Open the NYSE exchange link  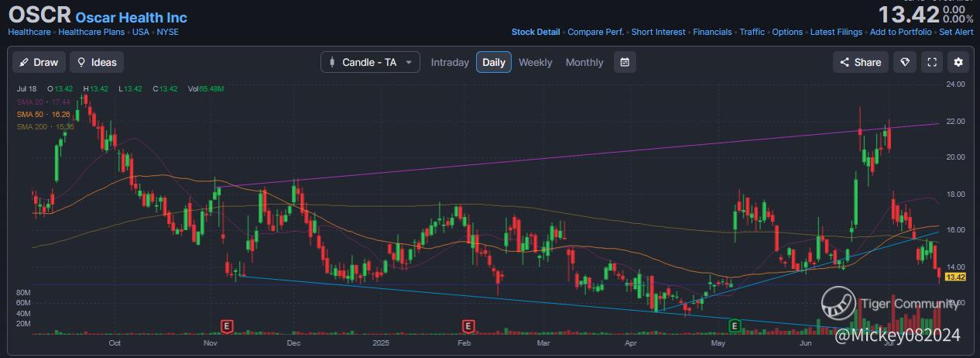(x=168, y=33)
